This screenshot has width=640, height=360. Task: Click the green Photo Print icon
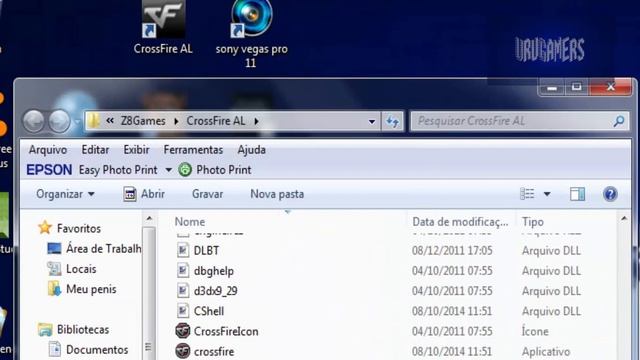tap(185, 169)
